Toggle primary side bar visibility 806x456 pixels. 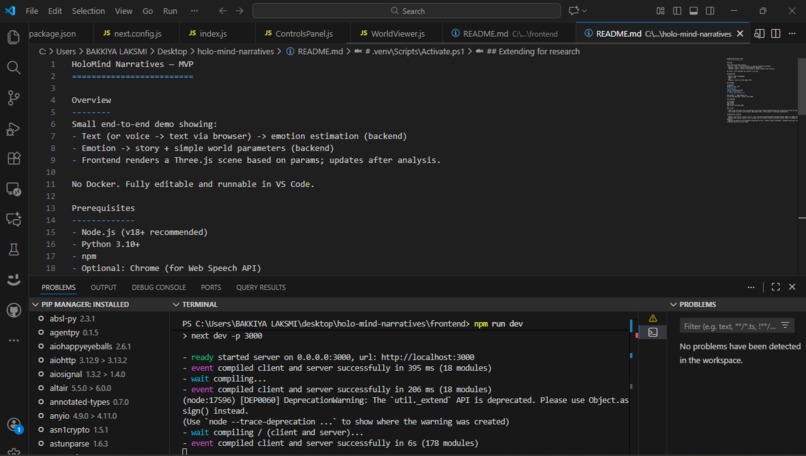(x=677, y=11)
